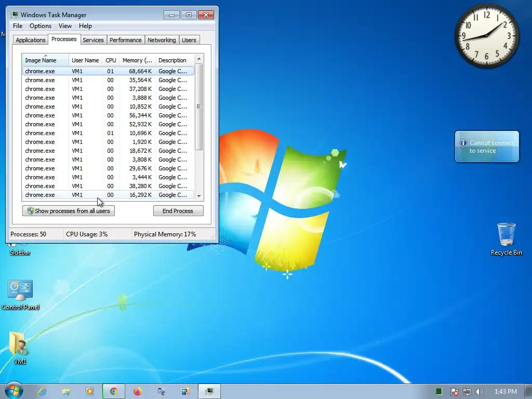Click the volume speaker tray icon
The width and height of the screenshot is (532, 399).
[x=479, y=392]
